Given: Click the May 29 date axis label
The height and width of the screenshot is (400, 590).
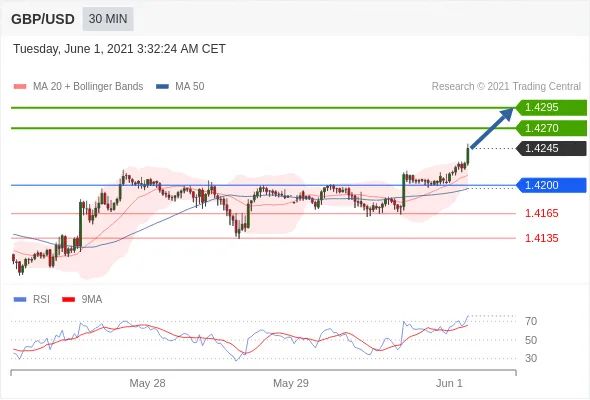Looking at the screenshot, I should point(291,383).
